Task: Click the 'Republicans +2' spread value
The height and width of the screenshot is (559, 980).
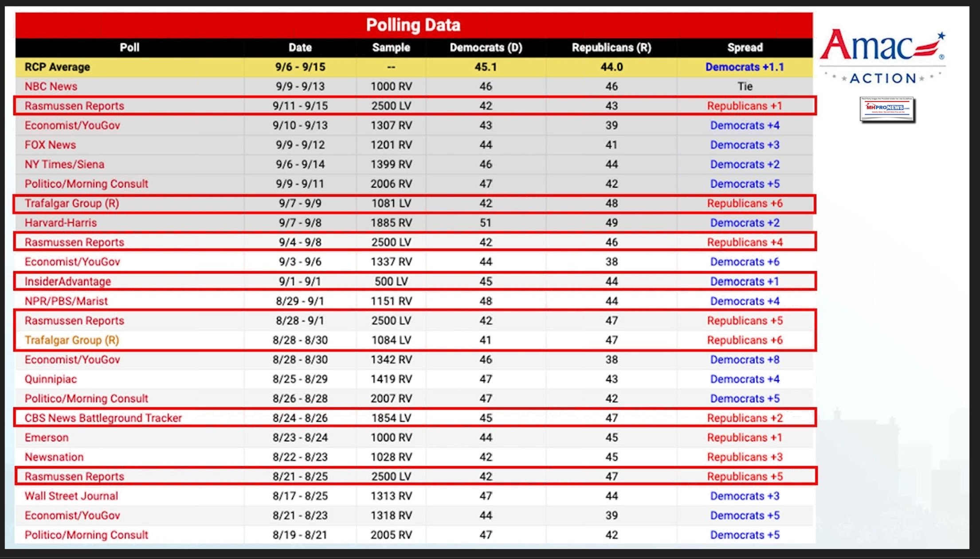Action: (745, 418)
